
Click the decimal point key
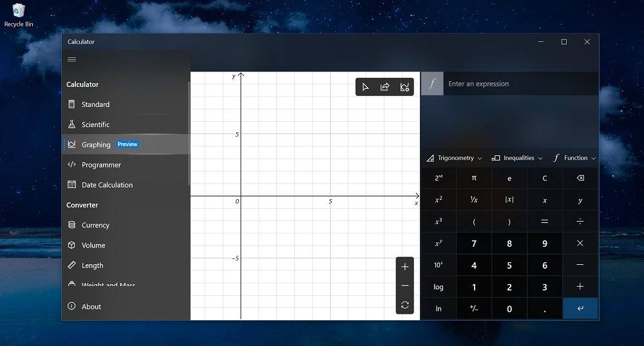(x=545, y=309)
